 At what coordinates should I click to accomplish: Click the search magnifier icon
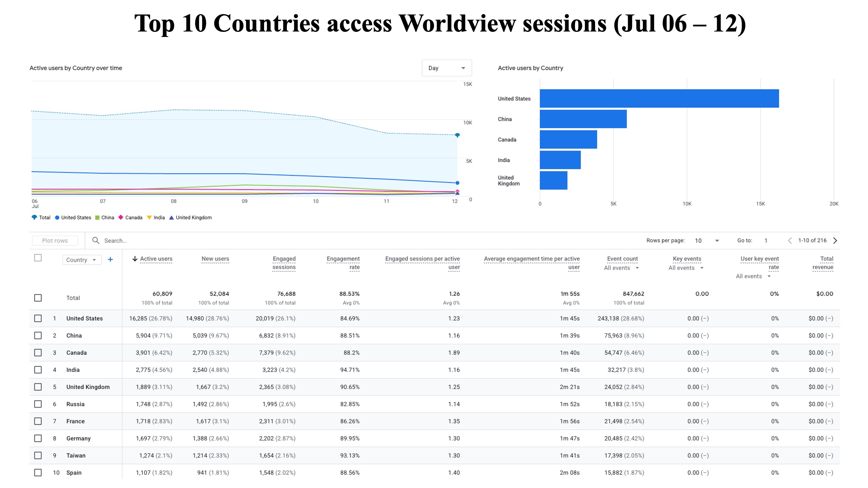coord(96,241)
